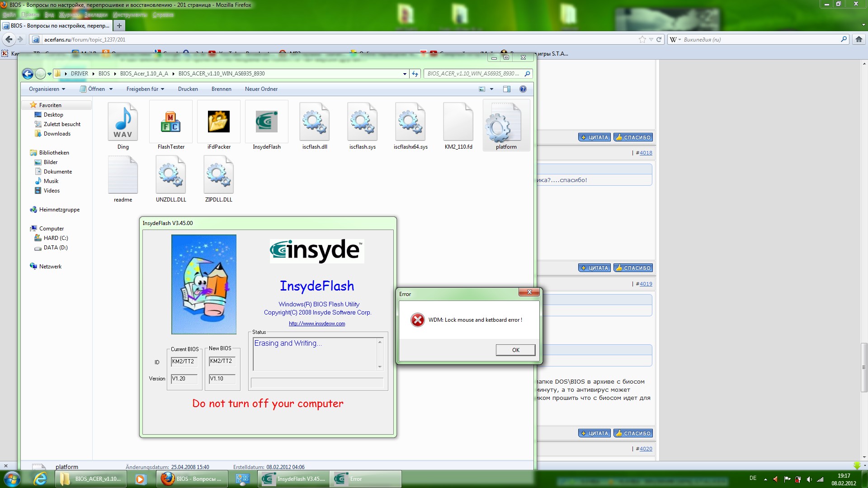Click the DRIVER breadcrumb segment
This screenshot has width=868, height=488.
pos(80,74)
